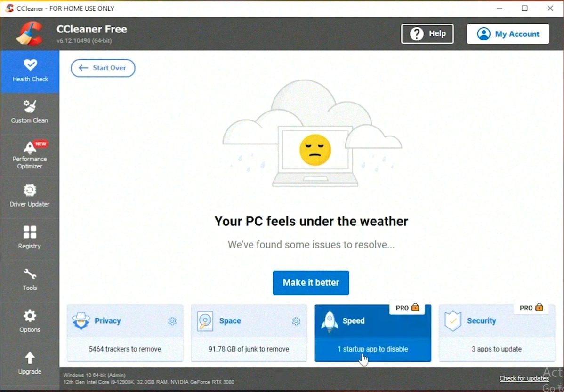
Task: Select the Upgrade arrow in sidebar
Action: click(30, 358)
